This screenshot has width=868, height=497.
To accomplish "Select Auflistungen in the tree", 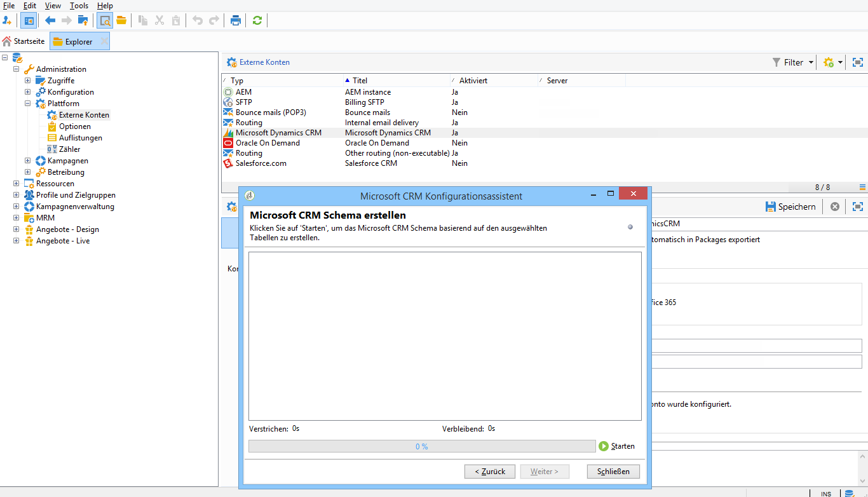I will (x=81, y=138).
